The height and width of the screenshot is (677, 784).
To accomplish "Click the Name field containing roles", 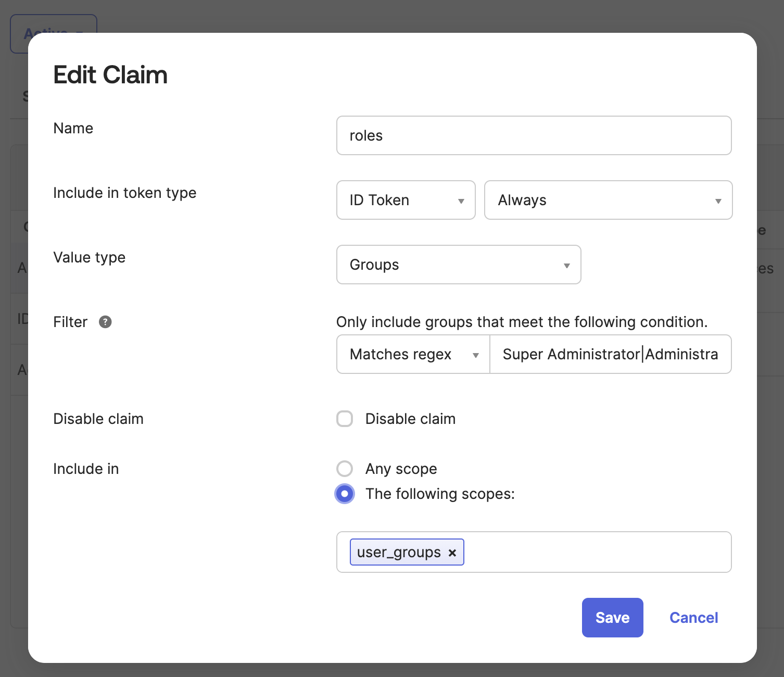I will 534,135.
